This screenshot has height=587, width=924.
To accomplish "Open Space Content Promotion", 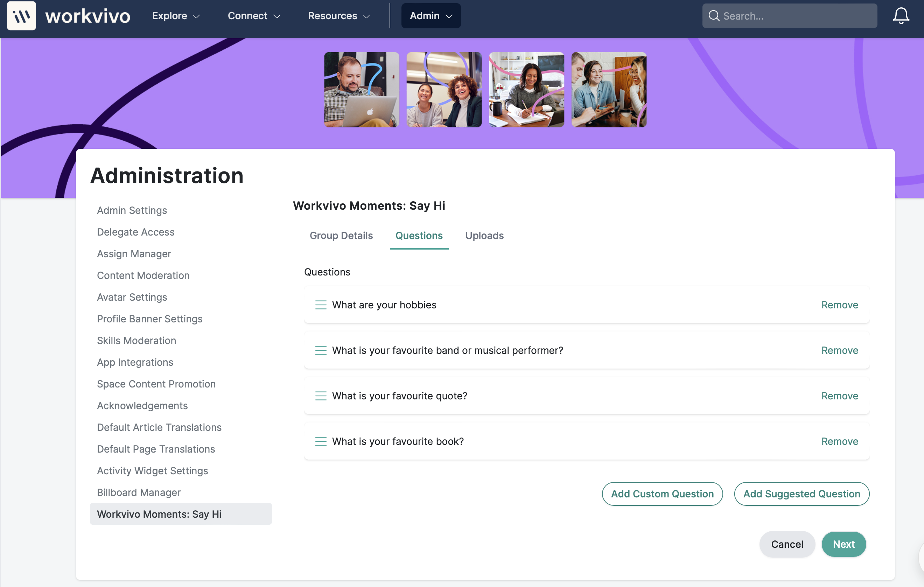I will [156, 384].
